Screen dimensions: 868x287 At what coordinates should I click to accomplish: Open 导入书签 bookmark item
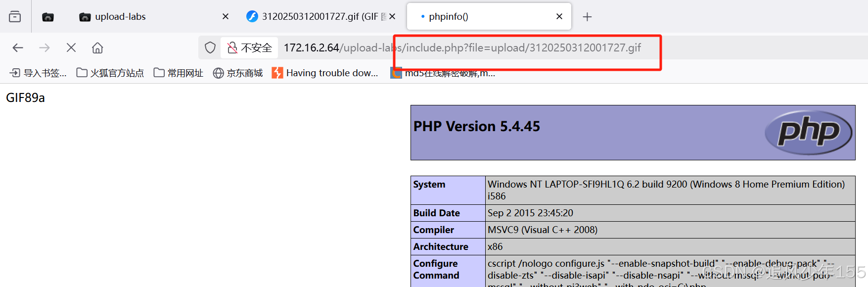point(38,73)
